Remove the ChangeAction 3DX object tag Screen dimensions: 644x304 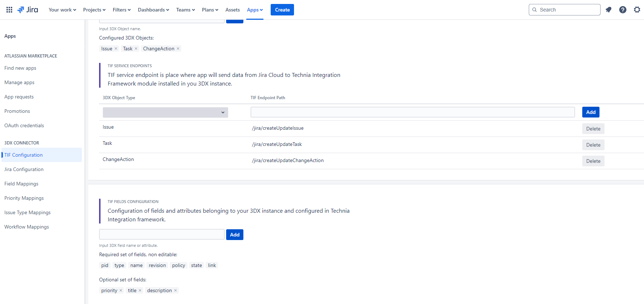[x=178, y=49]
